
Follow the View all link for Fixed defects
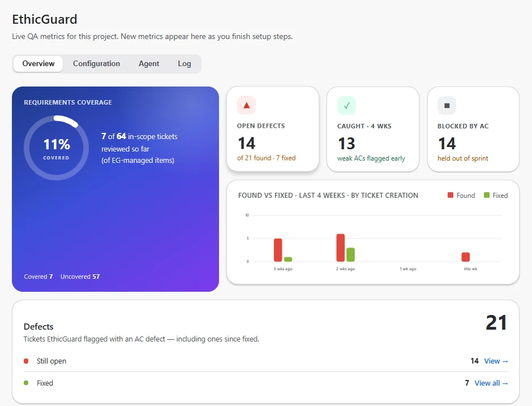tap(491, 383)
